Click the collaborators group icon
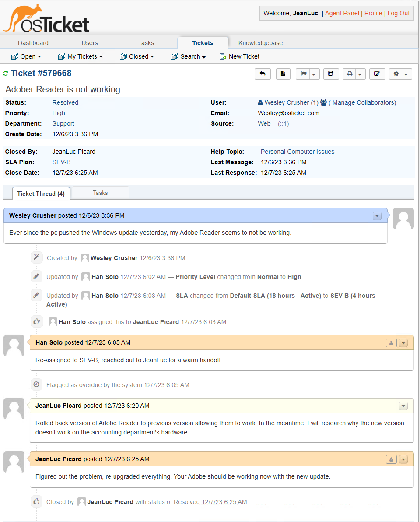Screen dimensions: 420x522 324,102
